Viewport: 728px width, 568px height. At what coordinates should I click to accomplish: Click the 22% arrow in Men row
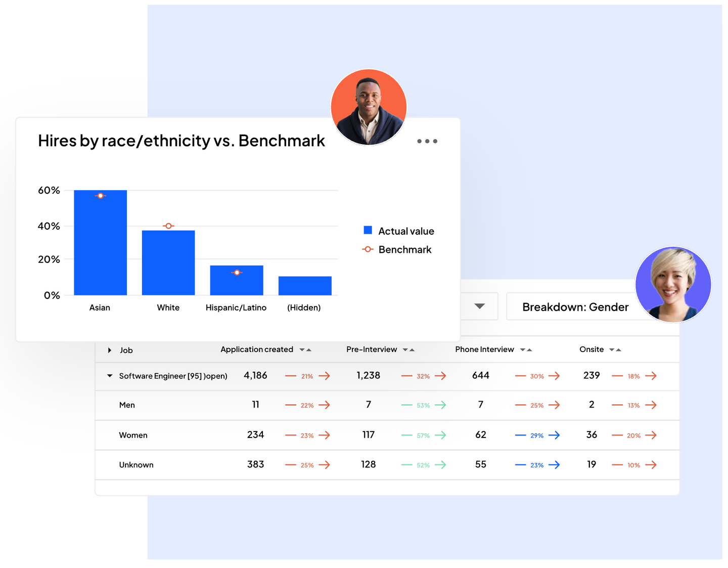[x=308, y=405]
